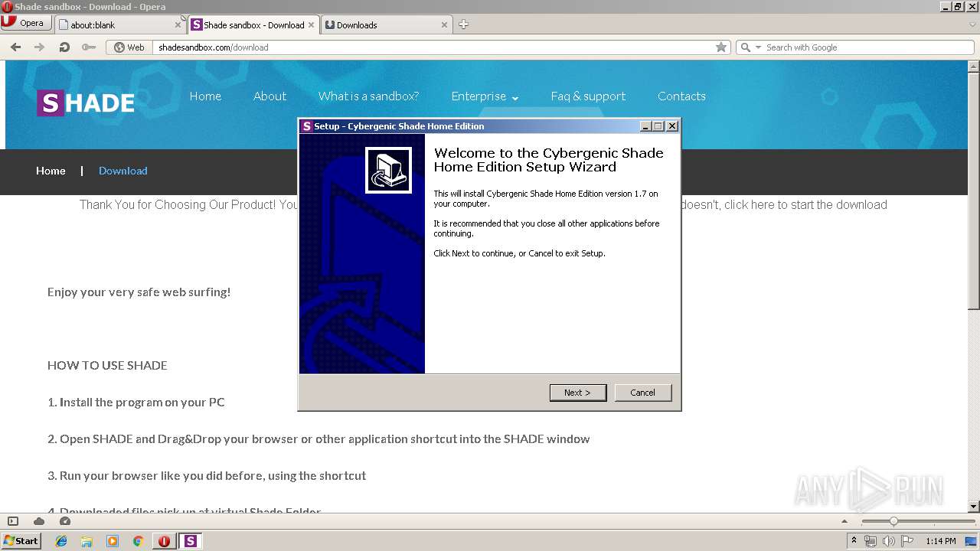Go forward with the browser forward arrow
980x551 pixels.
[40, 47]
